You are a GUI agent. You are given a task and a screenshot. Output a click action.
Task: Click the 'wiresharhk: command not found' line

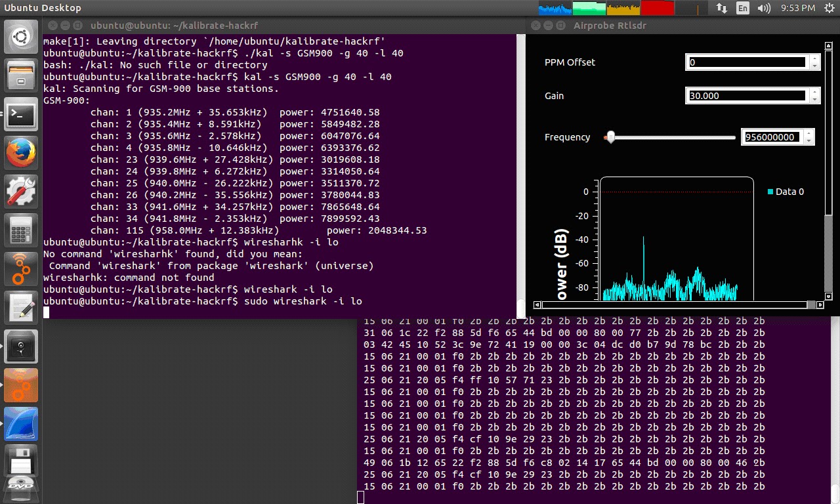click(129, 278)
